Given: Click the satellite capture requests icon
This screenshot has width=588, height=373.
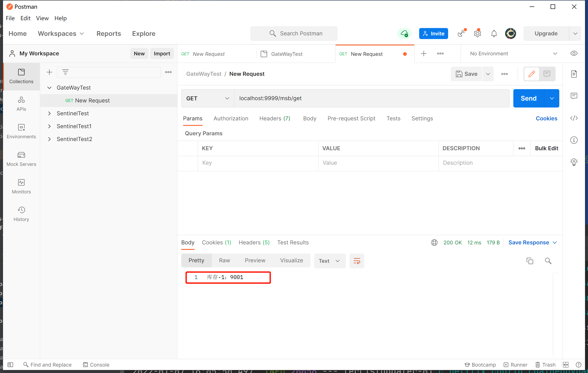Looking at the screenshot, I should 461,34.
